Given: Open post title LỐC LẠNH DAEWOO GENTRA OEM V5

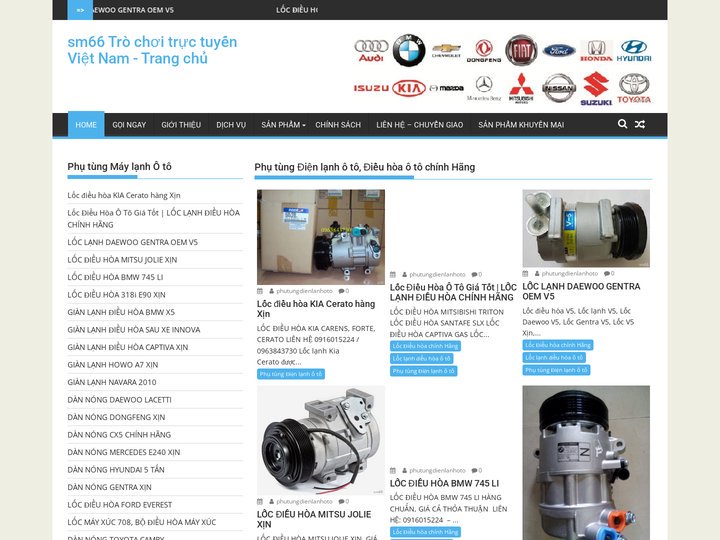Looking at the screenshot, I should tap(581, 291).
